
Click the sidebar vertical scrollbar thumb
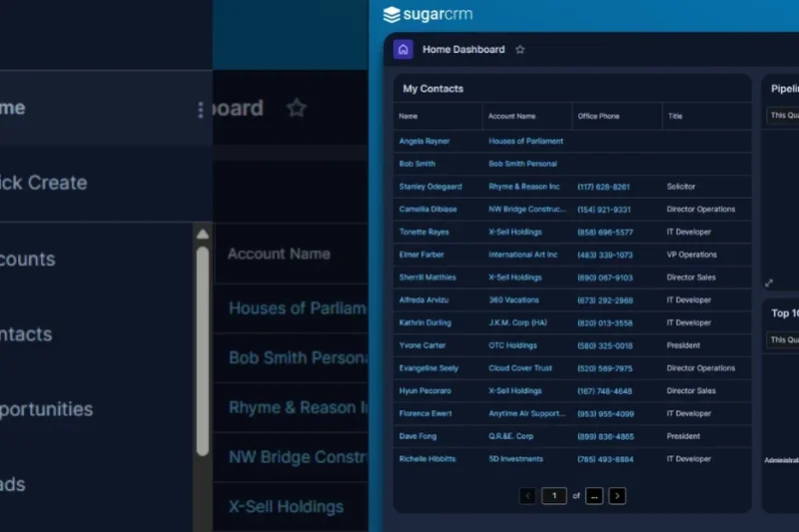[x=203, y=349]
